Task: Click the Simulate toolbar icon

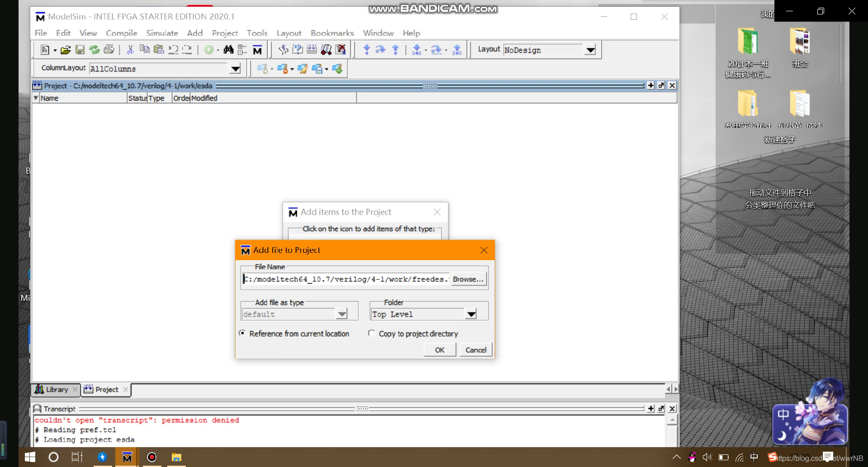Action: coord(312,50)
